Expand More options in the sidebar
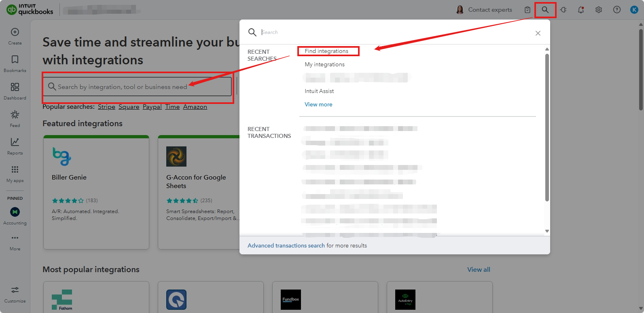644x313 pixels. coord(15,242)
